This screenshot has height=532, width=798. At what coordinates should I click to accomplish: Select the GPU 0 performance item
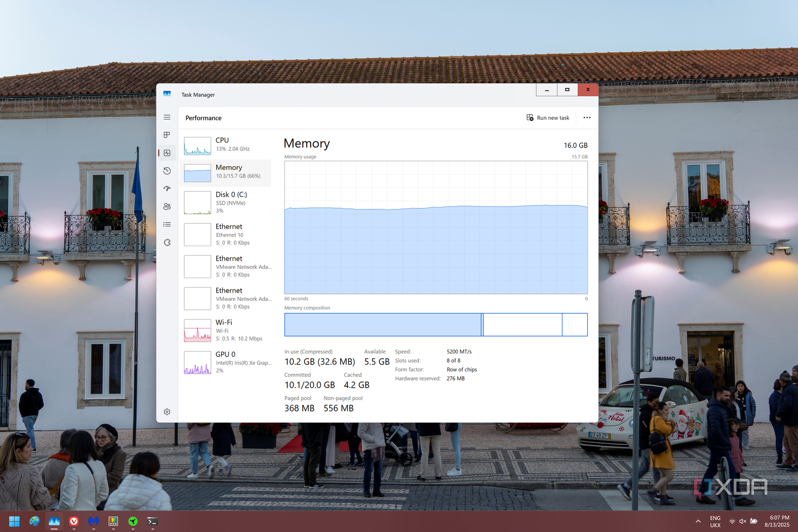point(227,362)
